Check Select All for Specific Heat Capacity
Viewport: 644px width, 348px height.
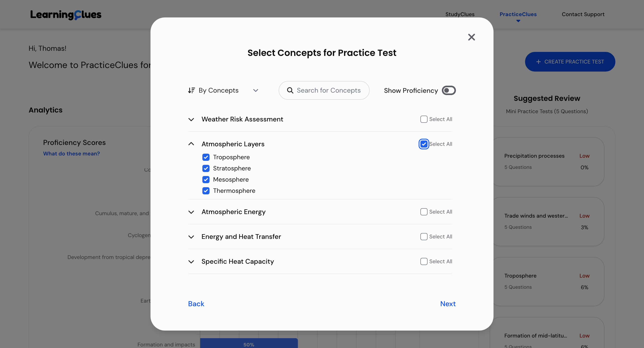pyautogui.click(x=424, y=261)
